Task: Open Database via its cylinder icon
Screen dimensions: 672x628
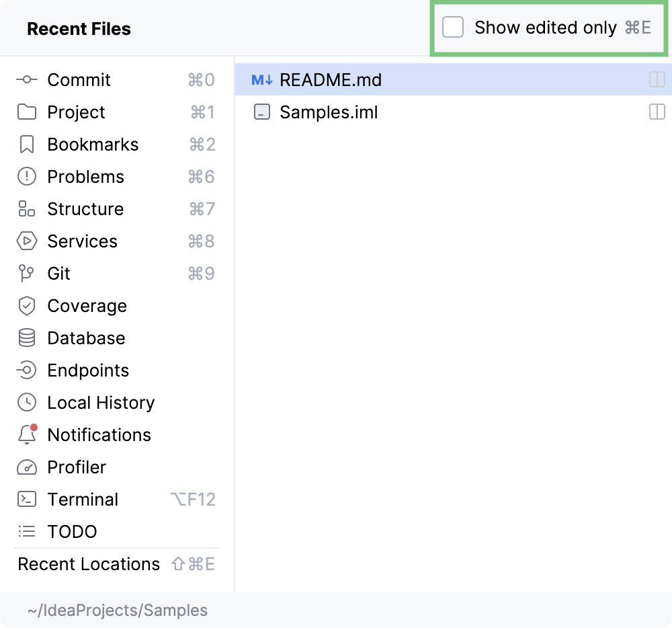Action: point(27,338)
